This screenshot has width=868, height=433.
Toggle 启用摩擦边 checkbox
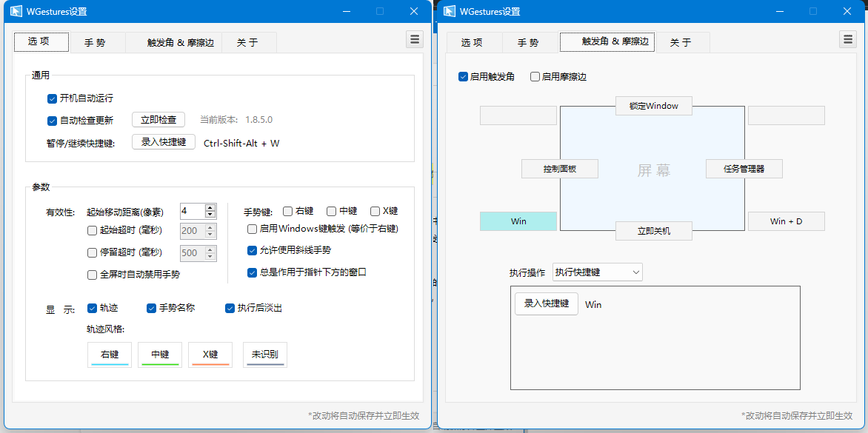(x=535, y=76)
